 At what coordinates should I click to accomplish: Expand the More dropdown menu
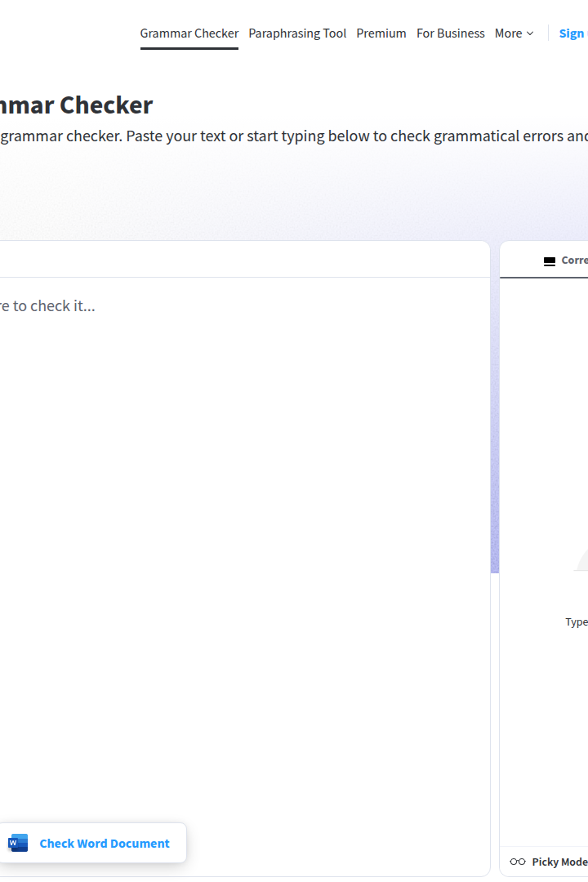click(x=514, y=33)
